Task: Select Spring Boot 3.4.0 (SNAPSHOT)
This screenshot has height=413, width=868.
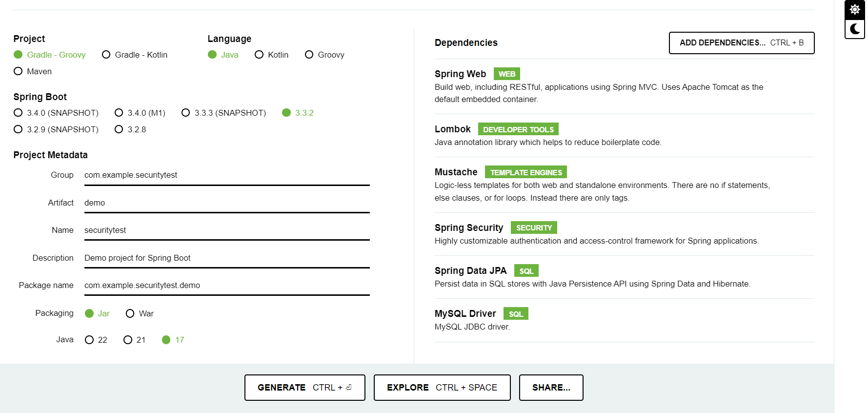Action: pyautogui.click(x=56, y=113)
